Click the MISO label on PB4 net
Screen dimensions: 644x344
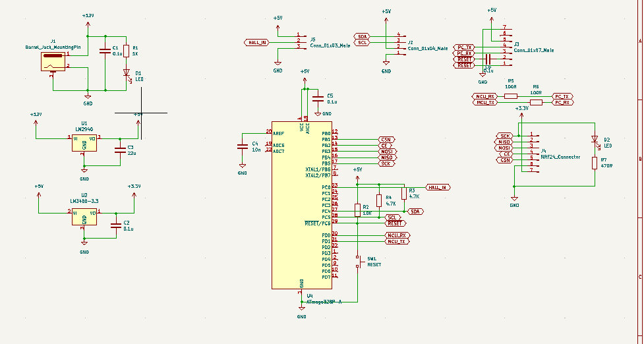click(388, 158)
